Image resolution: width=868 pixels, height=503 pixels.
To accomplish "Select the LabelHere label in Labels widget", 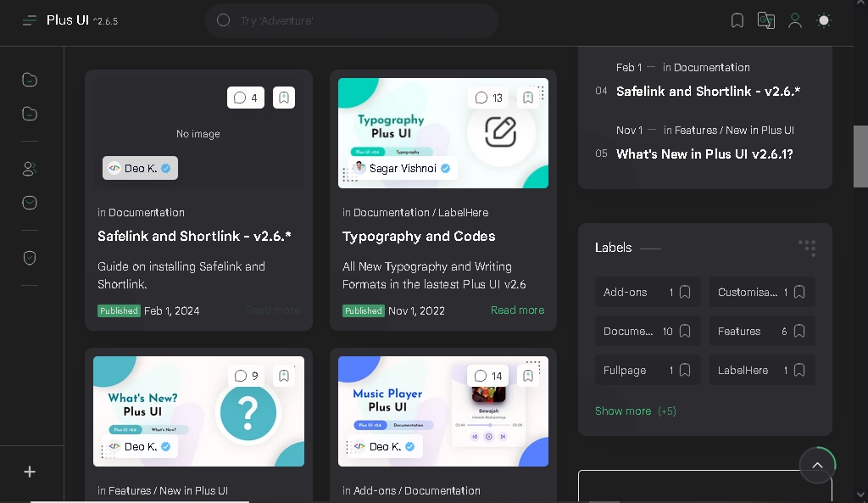I will 762,370.
